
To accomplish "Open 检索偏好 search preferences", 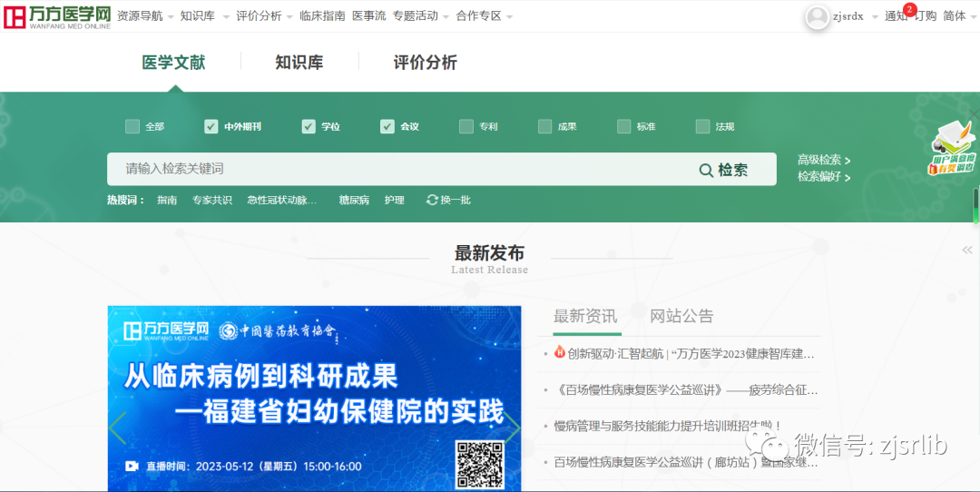I will (x=824, y=177).
